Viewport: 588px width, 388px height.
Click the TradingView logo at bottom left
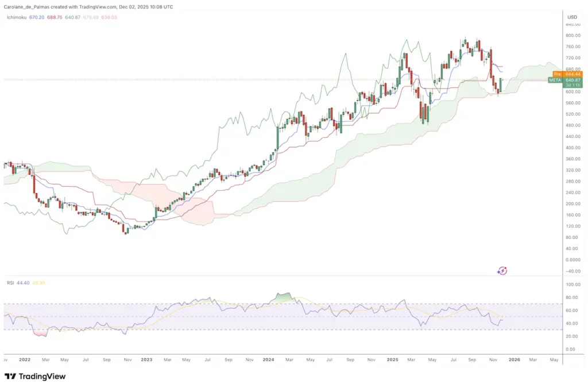coord(34,376)
